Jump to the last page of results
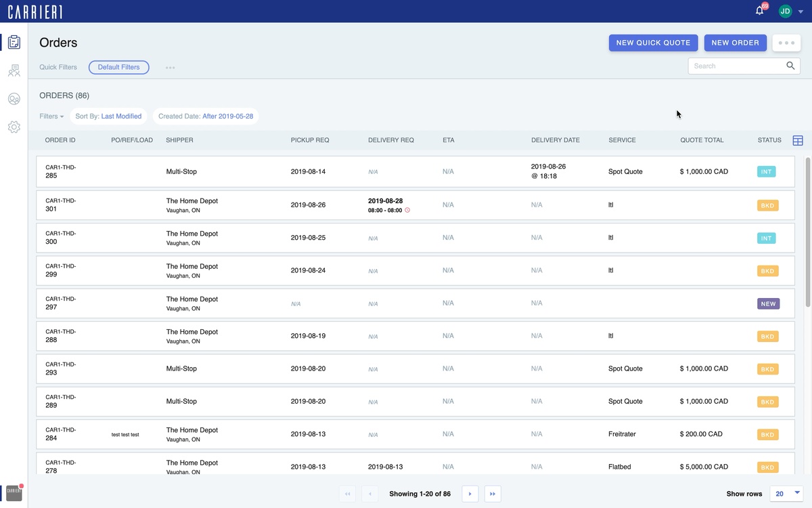This screenshot has width=812, height=508. [x=493, y=494]
